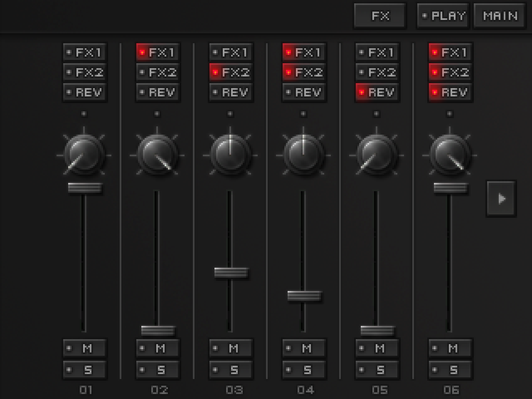Disable FX2 send on channel 04
The image size is (532, 399).
point(304,72)
